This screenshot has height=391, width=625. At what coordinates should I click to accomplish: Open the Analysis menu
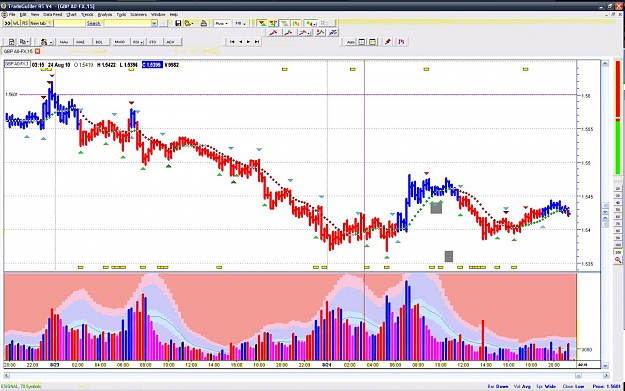coord(105,14)
